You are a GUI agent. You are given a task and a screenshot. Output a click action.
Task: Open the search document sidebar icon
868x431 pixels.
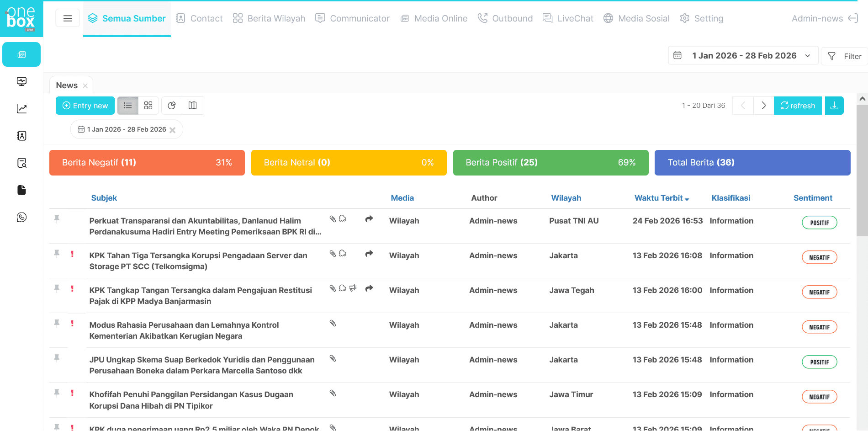pos(21,163)
